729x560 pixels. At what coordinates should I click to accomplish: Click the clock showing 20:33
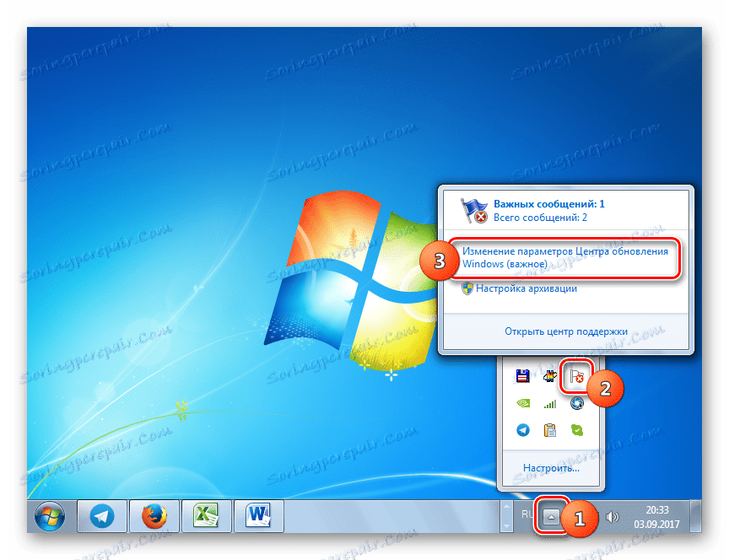(657, 509)
